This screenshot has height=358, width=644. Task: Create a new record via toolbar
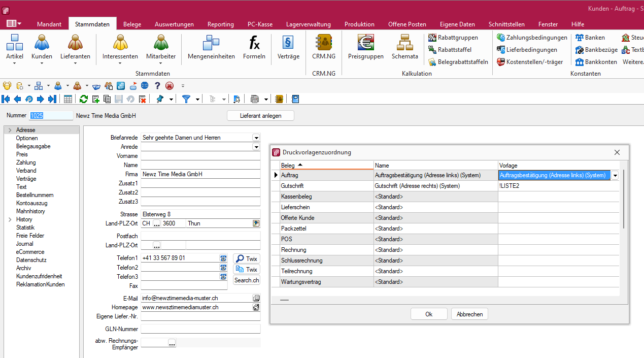(x=95, y=99)
